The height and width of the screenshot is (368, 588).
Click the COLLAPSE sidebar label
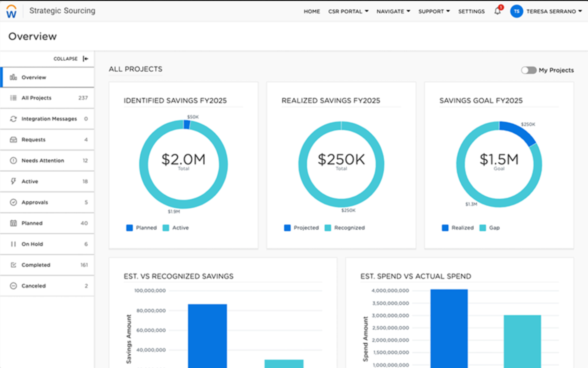[65, 59]
